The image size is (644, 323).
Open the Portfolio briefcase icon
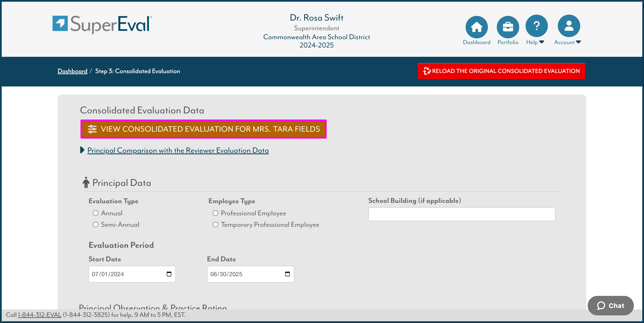(x=508, y=27)
